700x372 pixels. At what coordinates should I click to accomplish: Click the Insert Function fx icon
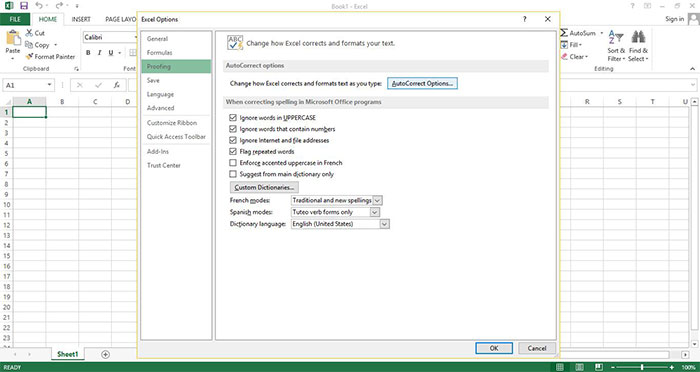(117, 85)
